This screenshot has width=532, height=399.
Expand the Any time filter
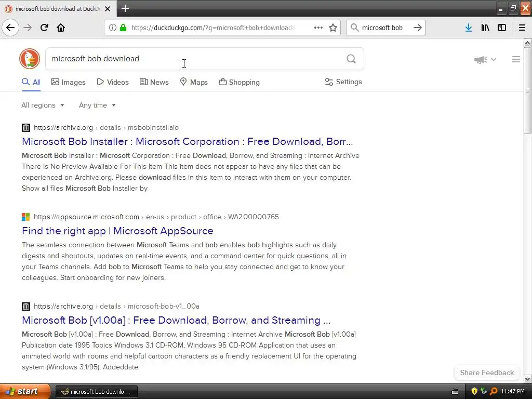coord(97,105)
